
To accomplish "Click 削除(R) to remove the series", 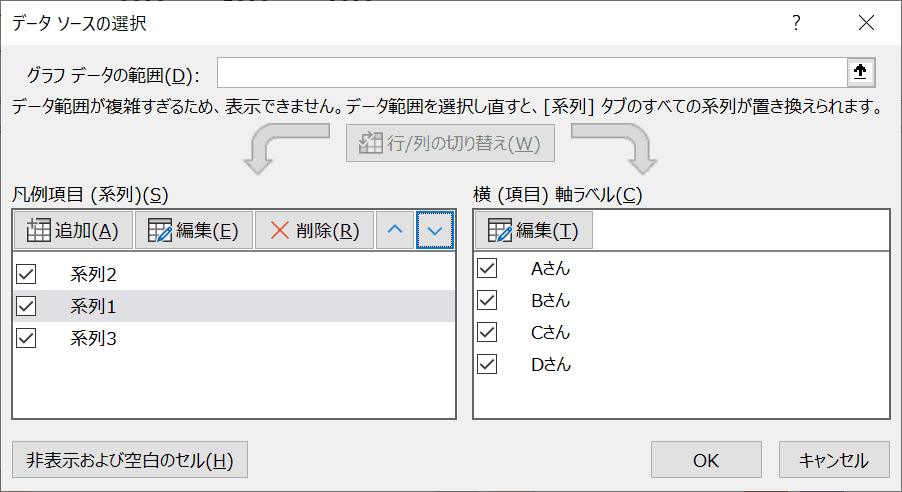I will pos(315,230).
